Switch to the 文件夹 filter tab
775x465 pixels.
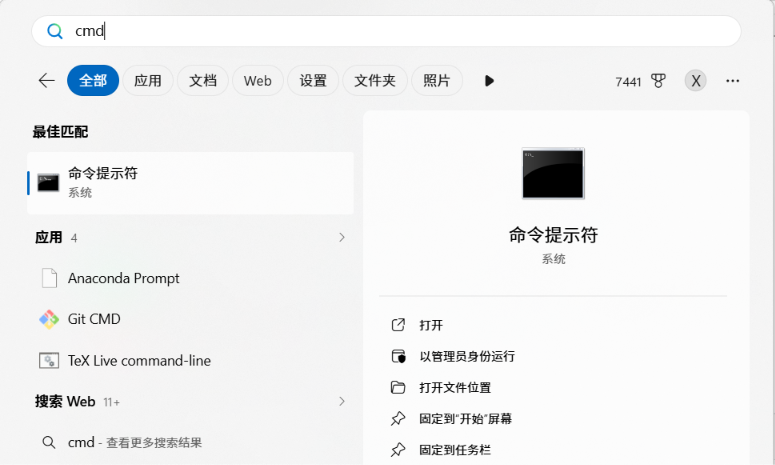click(x=375, y=81)
